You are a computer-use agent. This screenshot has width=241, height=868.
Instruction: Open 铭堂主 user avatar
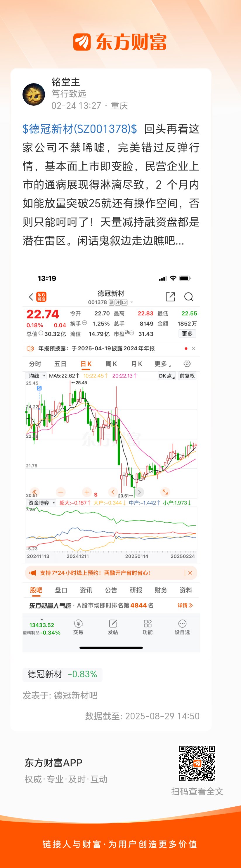pyautogui.click(x=34, y=94)
